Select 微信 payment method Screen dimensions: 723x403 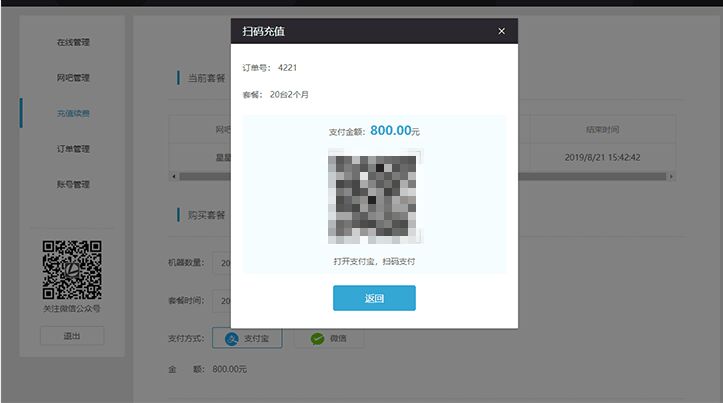tap(329, 338)
